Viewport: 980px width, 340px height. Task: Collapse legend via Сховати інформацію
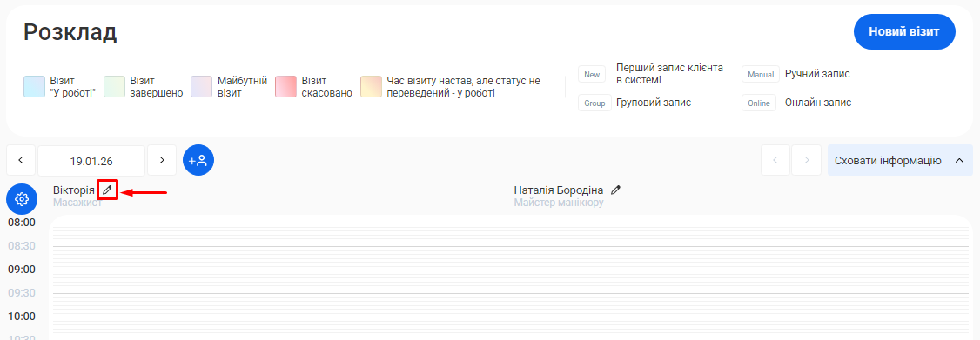(900, 161)
